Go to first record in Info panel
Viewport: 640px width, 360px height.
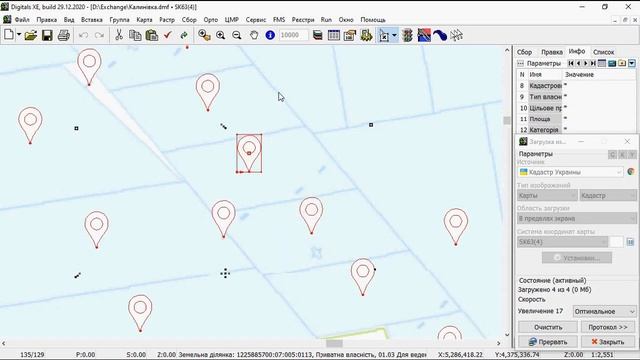coord(571,63)
